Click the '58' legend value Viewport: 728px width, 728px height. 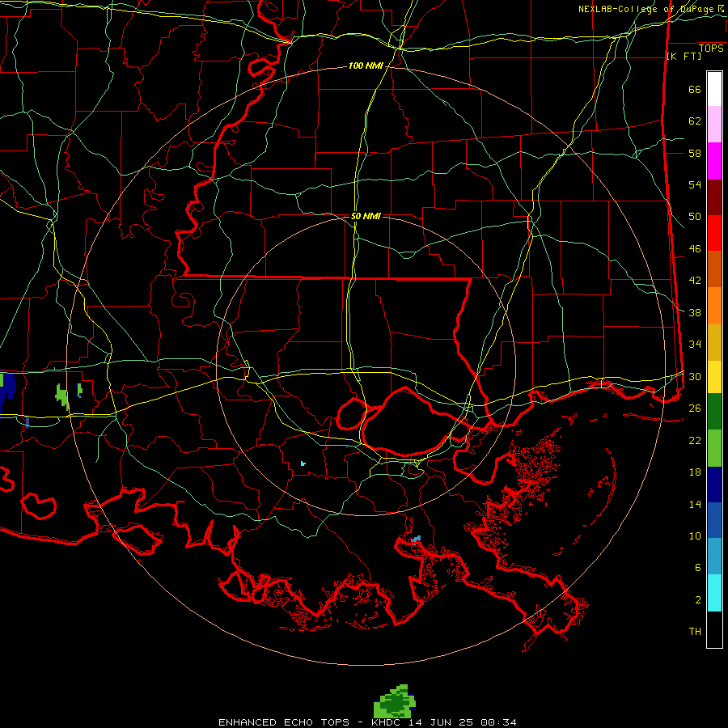pyautogui.click(x=695, y=153)
